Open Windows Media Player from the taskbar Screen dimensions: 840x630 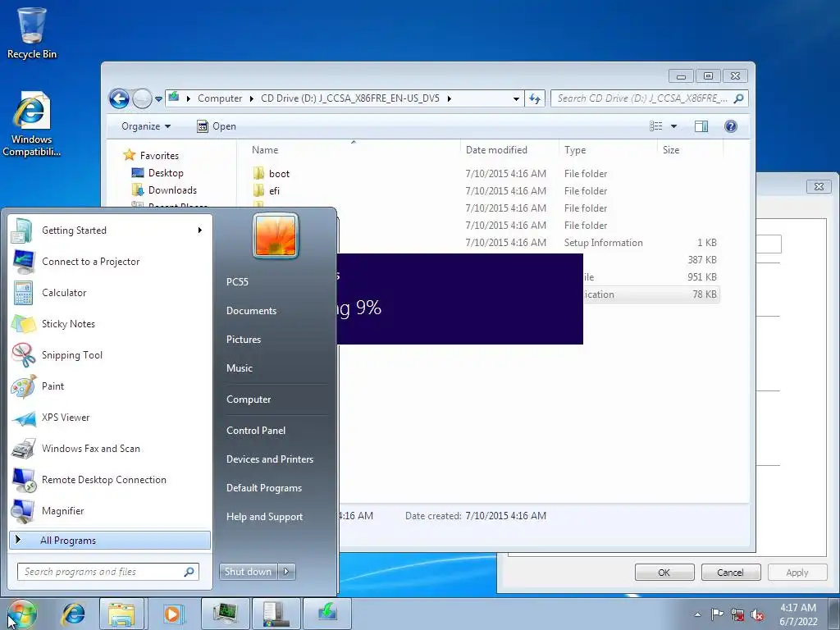172,614
